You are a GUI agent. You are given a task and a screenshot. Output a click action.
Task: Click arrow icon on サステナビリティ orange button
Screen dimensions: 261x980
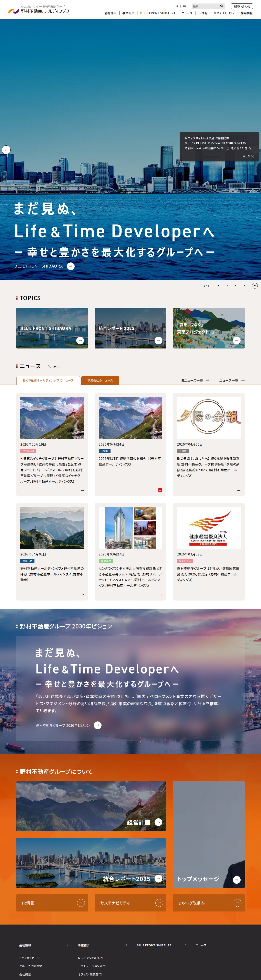pos(159,903)
